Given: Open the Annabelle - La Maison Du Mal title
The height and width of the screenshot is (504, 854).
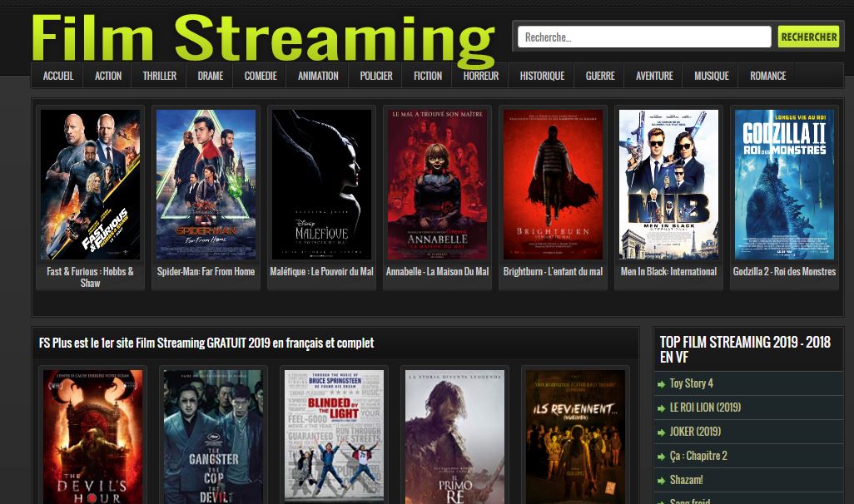Looking at the screenshot, I should (437, 271).
